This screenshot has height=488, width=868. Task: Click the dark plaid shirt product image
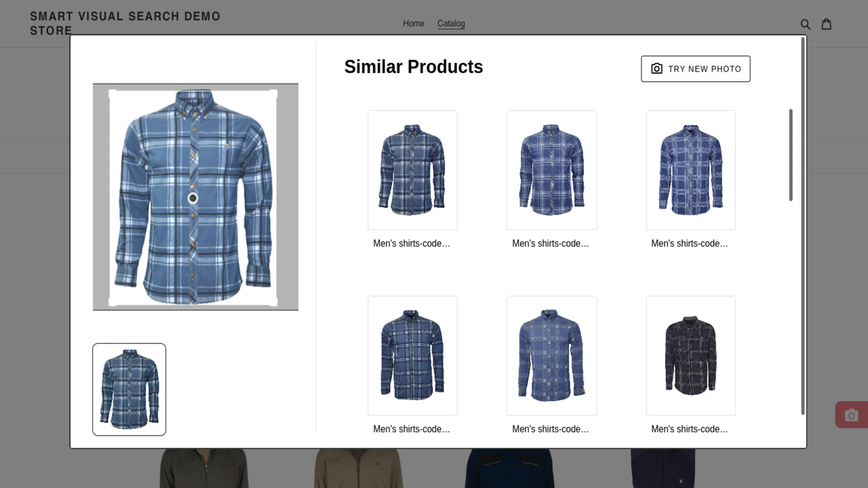tap(690, 355)
